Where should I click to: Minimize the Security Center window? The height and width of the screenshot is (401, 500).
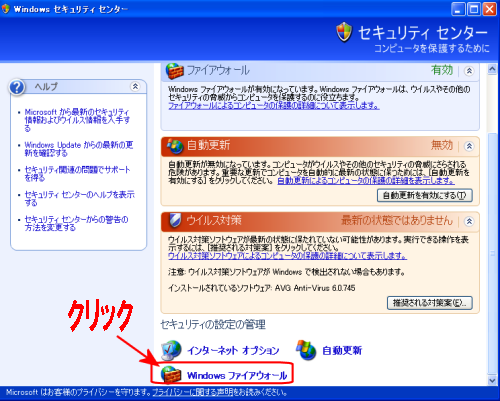pos(458,9)
